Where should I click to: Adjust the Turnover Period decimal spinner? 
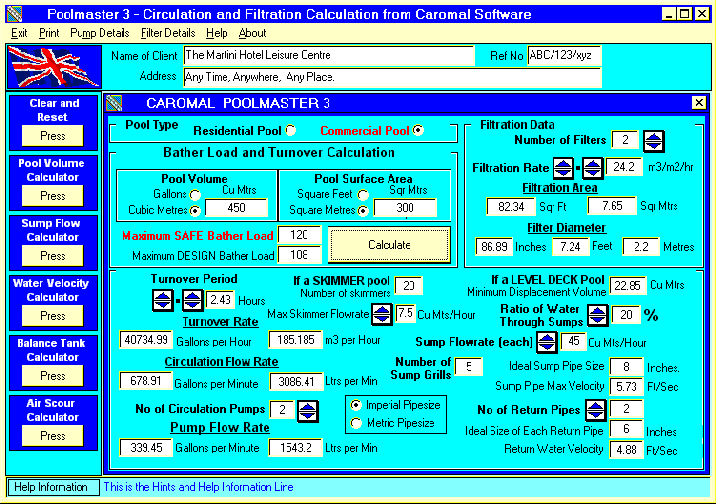pos(192,300)
